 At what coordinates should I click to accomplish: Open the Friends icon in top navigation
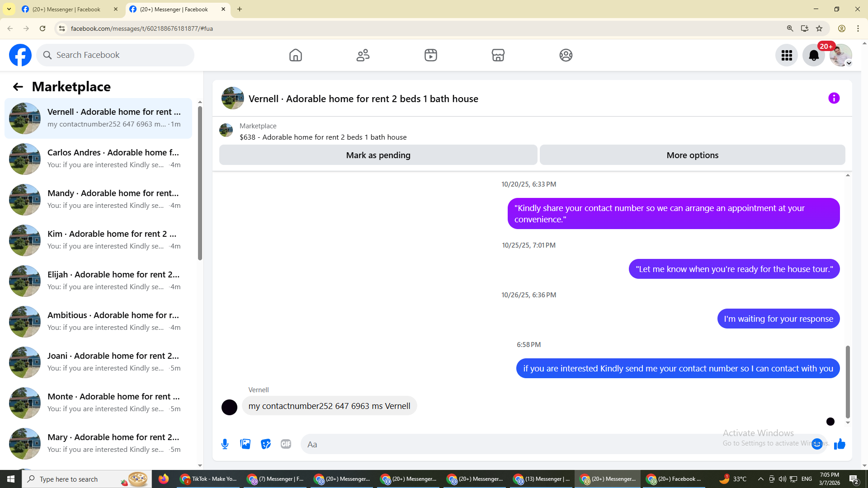point(363,55)
